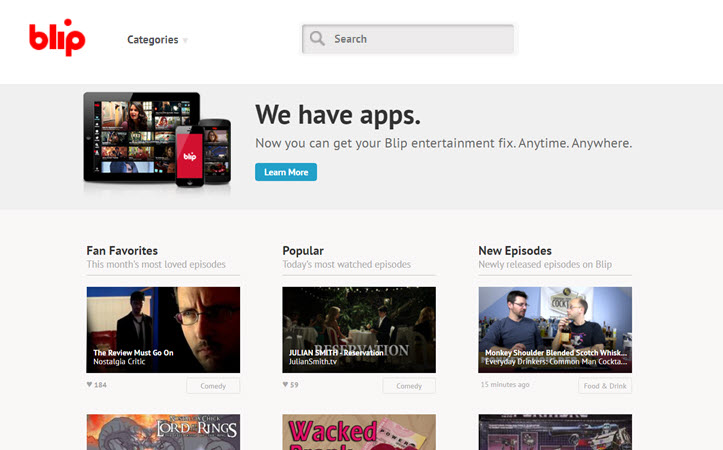Screen dimensions: 723x450
Task: Focus the Search input field
Action: (x=408, y=39)
